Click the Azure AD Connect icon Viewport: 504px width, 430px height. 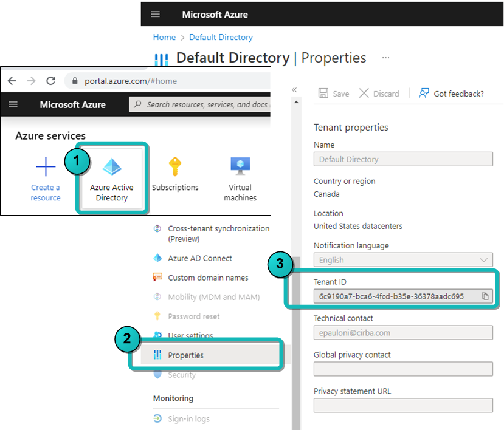coord(157,258)
